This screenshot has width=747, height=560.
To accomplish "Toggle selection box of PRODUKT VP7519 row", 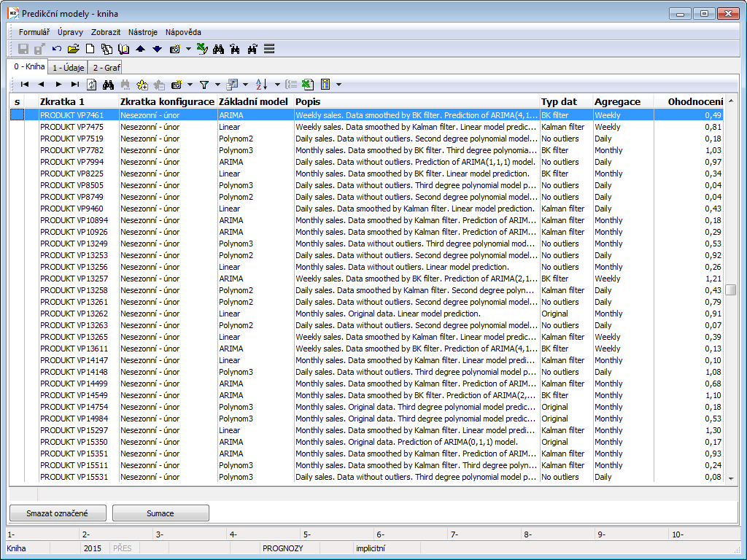I will pos(17,139).
